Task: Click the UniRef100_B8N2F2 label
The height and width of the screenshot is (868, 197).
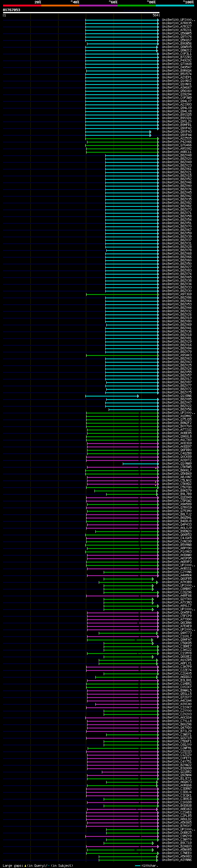Action: click(x=176, y=423)
